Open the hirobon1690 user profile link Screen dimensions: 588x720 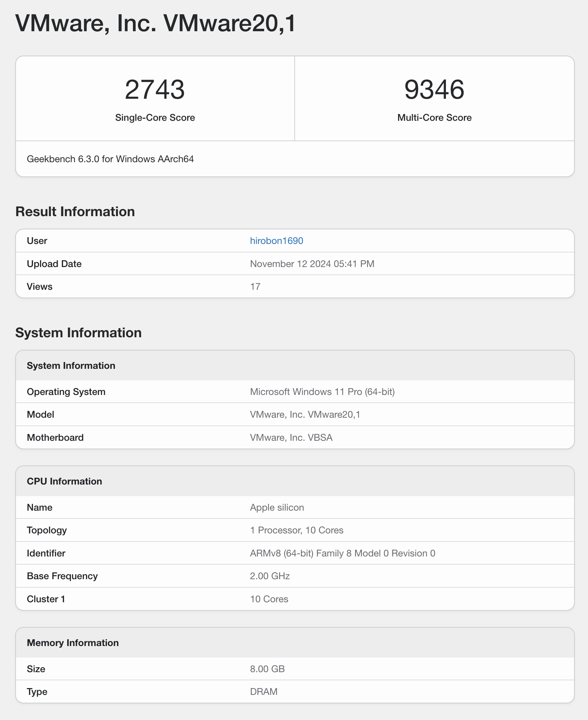[x=276, y=241]
